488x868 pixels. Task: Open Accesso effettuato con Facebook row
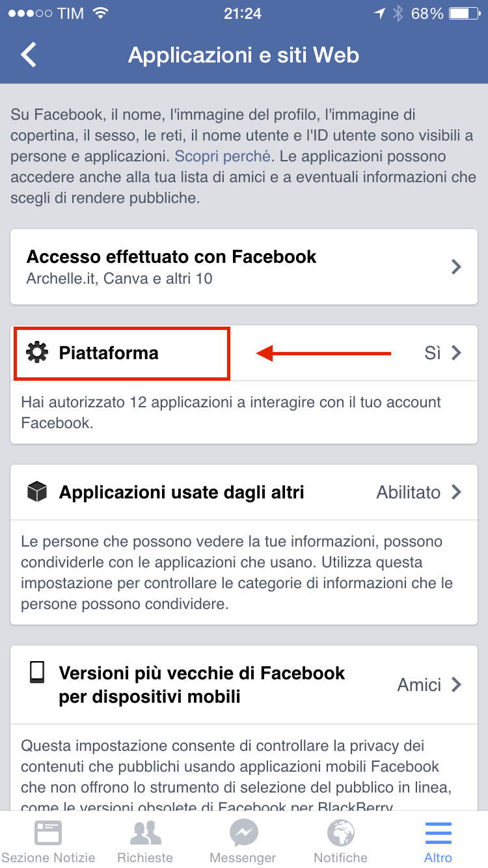[244, 267]
